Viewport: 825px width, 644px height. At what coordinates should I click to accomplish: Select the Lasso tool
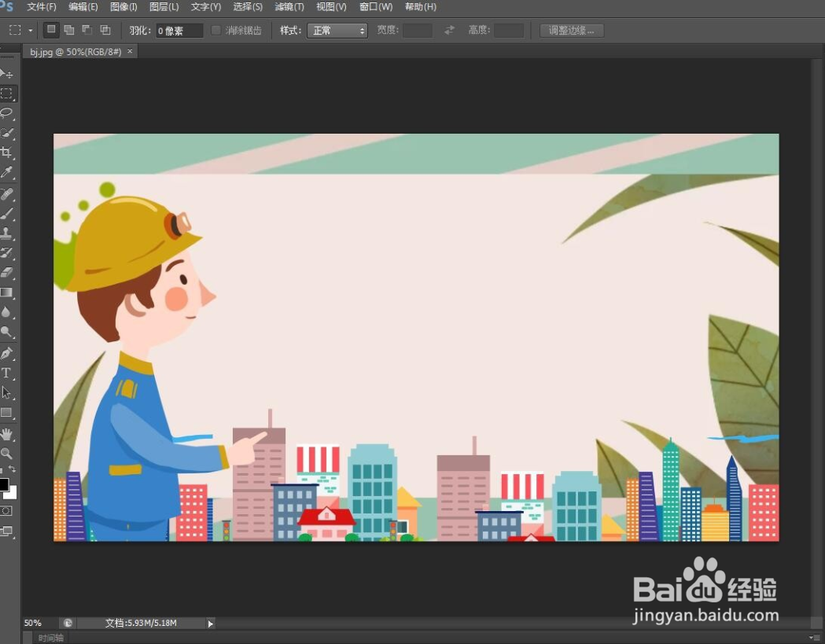coord(7,113)
